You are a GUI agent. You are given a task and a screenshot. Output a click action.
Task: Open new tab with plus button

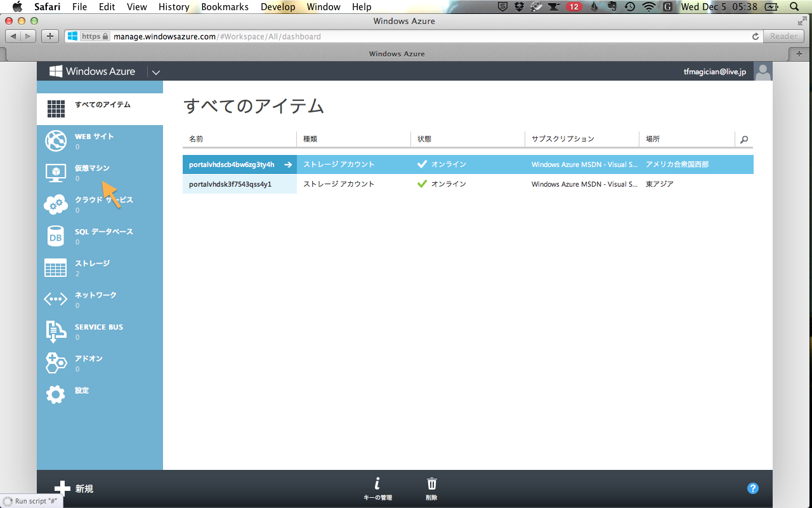click(799, 54)
